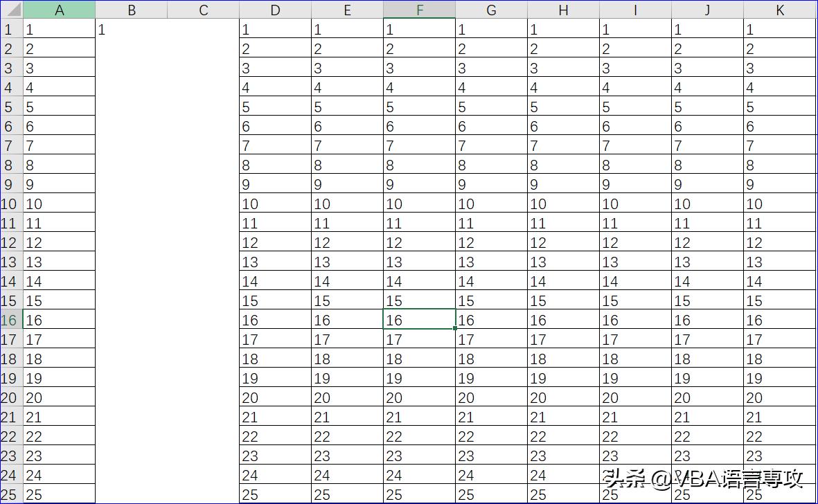Image resolution: width=818 pixels, height=504 pixels.
Task: Click cell G5 containing value 5
Action: [491, 107]
